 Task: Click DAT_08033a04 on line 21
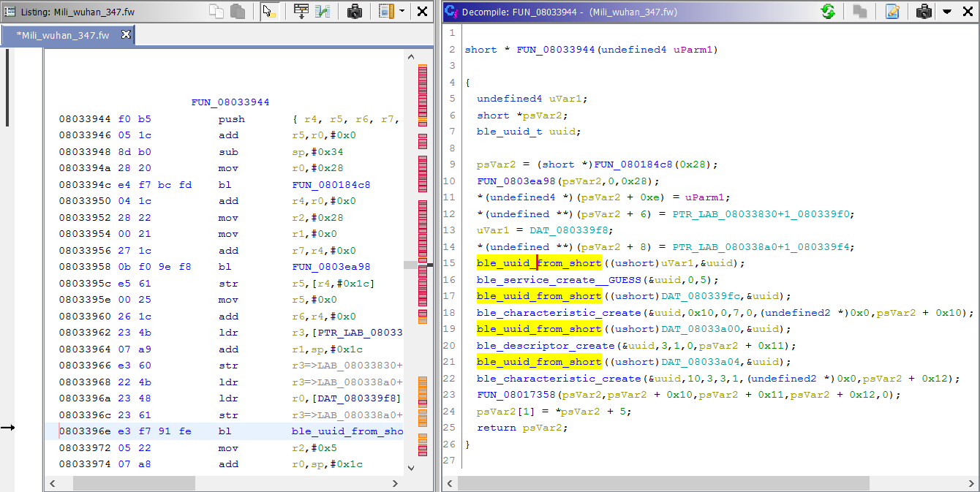click(701, 362)
